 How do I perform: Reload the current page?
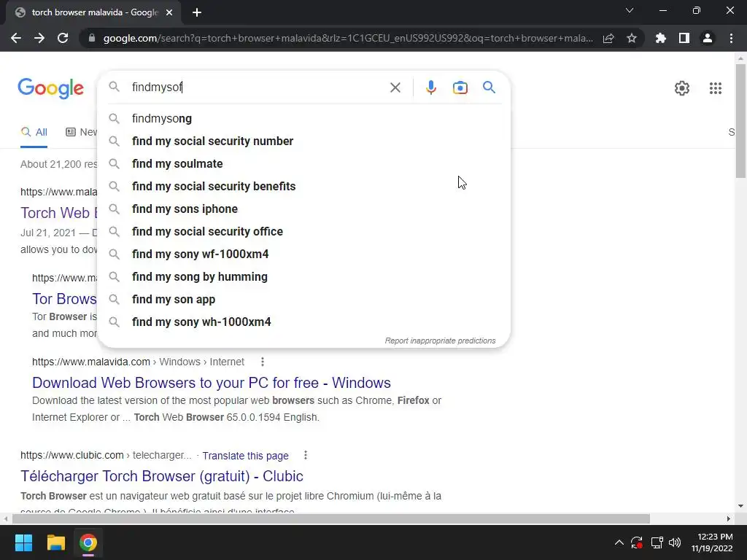click(x=63, y=38)
